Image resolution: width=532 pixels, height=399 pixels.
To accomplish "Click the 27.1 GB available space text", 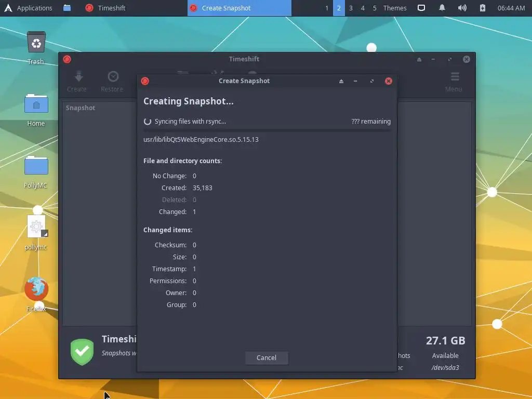I will [x=445, y=341].
